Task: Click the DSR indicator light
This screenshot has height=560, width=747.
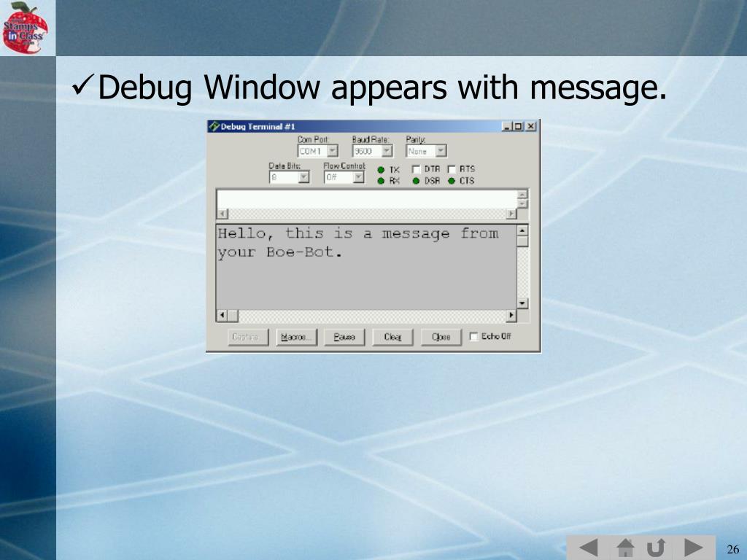Action: 416,181
